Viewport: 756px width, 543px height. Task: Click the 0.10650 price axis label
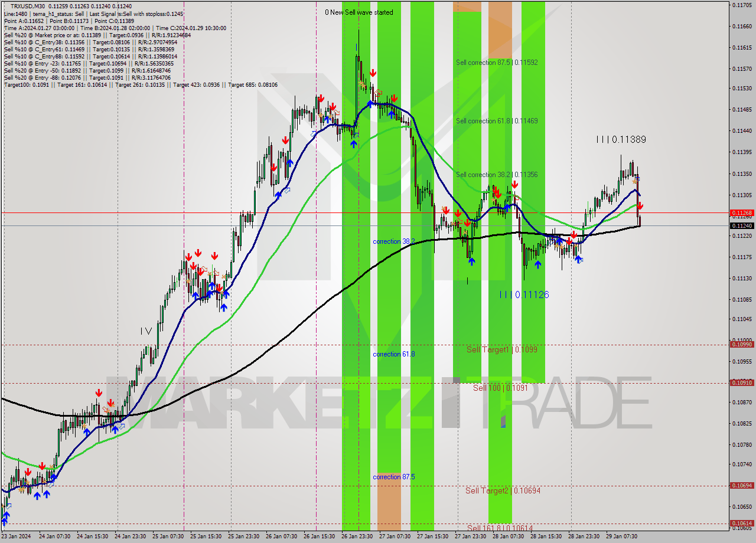741,507
